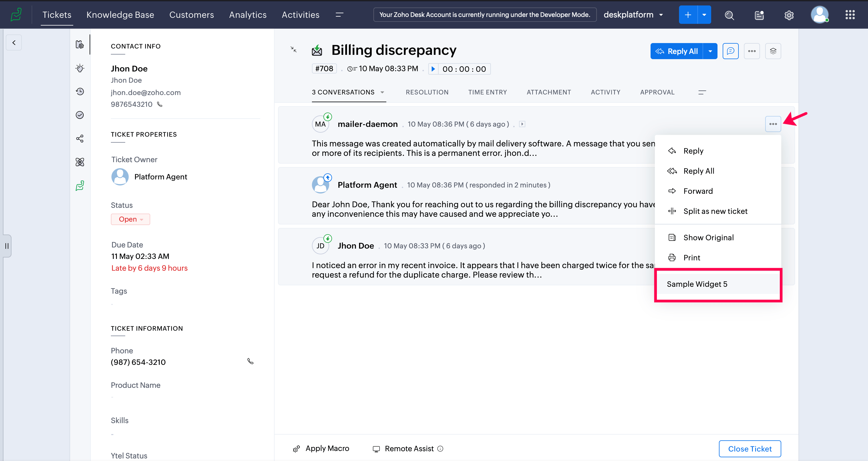Switch to the Time Entry tab
868x461 pixels.
[487, 92]
